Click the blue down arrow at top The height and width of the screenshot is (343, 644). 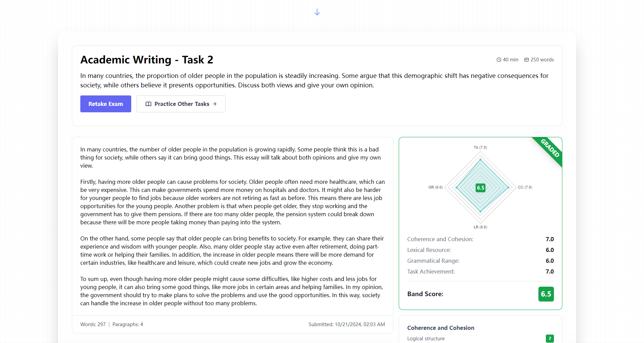(317, 12)
